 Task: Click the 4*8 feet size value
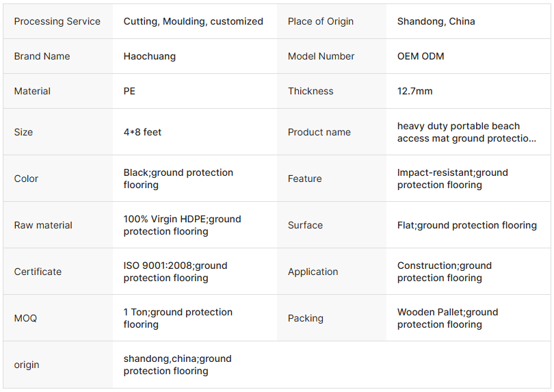click(142, 132)
